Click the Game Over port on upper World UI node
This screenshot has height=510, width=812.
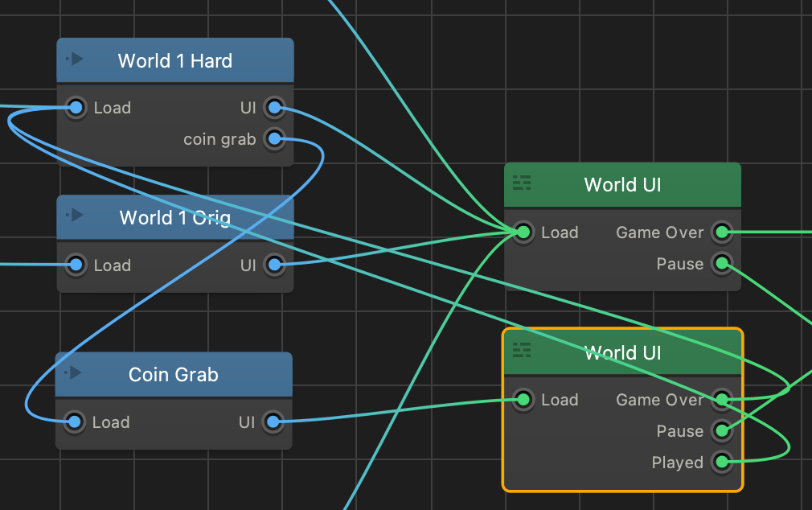pyautogui.click(x=722, y=232)
